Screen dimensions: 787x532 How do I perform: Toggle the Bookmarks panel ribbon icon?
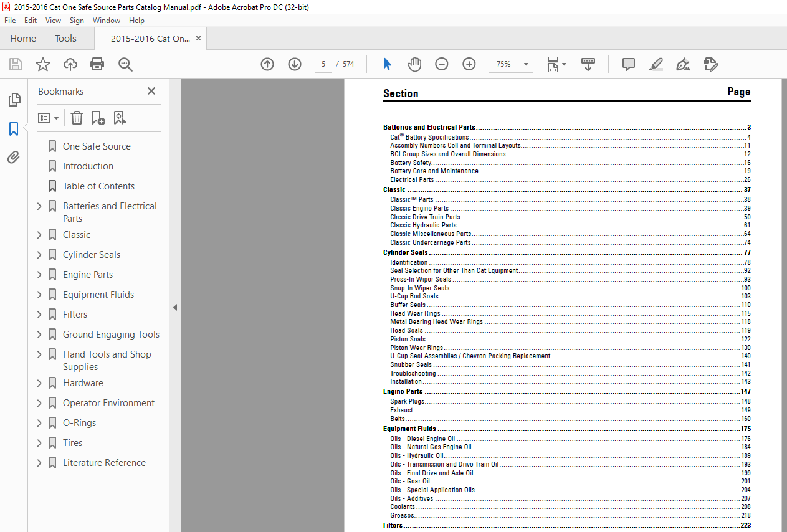pos(14,129)
